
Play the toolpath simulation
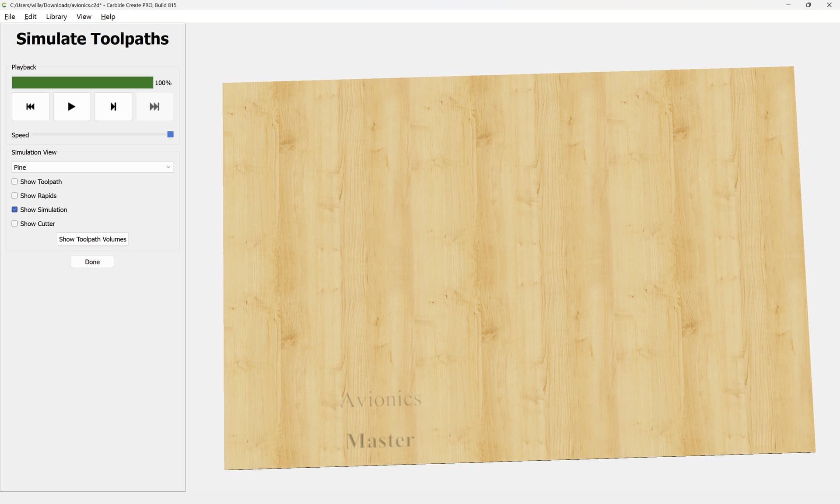click(x=72, y=106)
